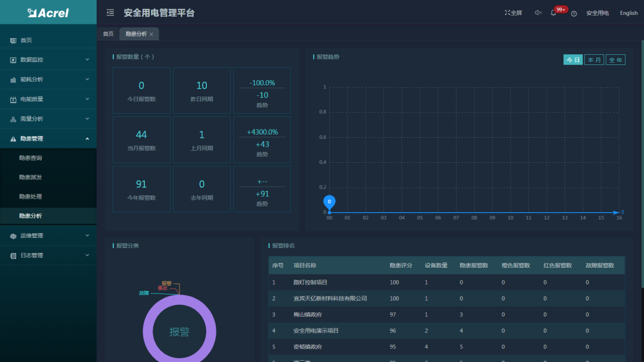Mute alarm sound speaker icon

(538, 13)
